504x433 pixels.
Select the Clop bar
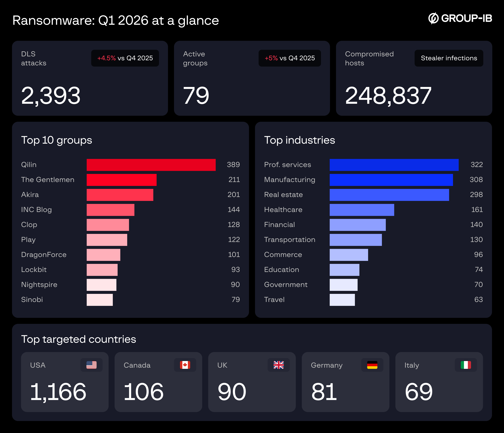point(108,225)
